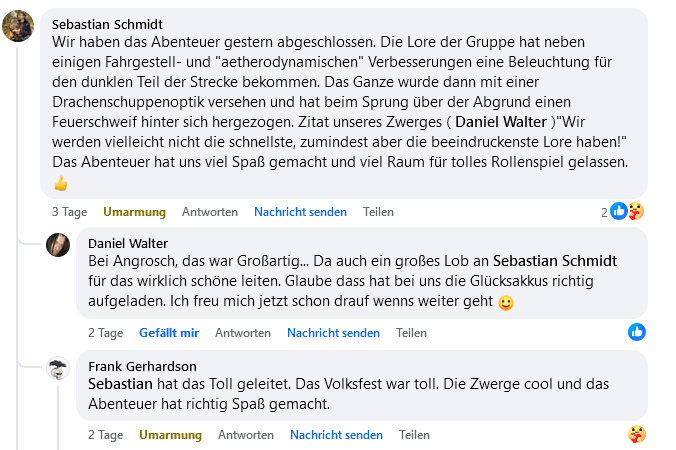This screenshot has height=450, width=676.
Task: Click the like reaction on Daniel Walter's comment
Action: 636,332
